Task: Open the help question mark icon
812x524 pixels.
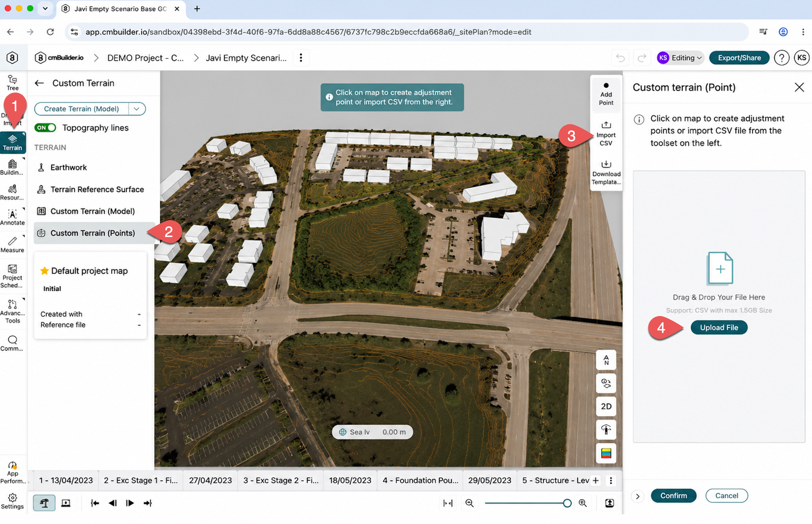Action: tap(781, 58)
